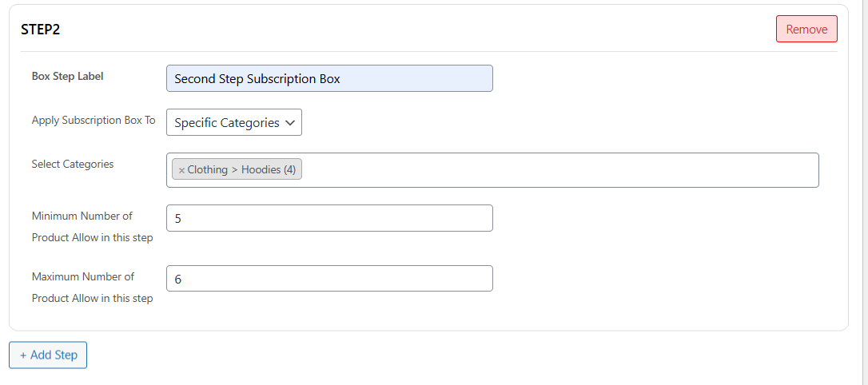Click the "Specific Categories" selected option text

[226, 123]
